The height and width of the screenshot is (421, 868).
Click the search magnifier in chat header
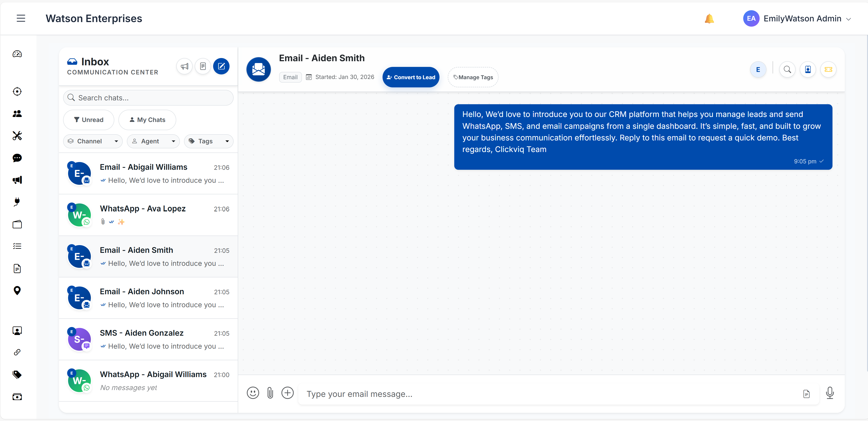787,69
